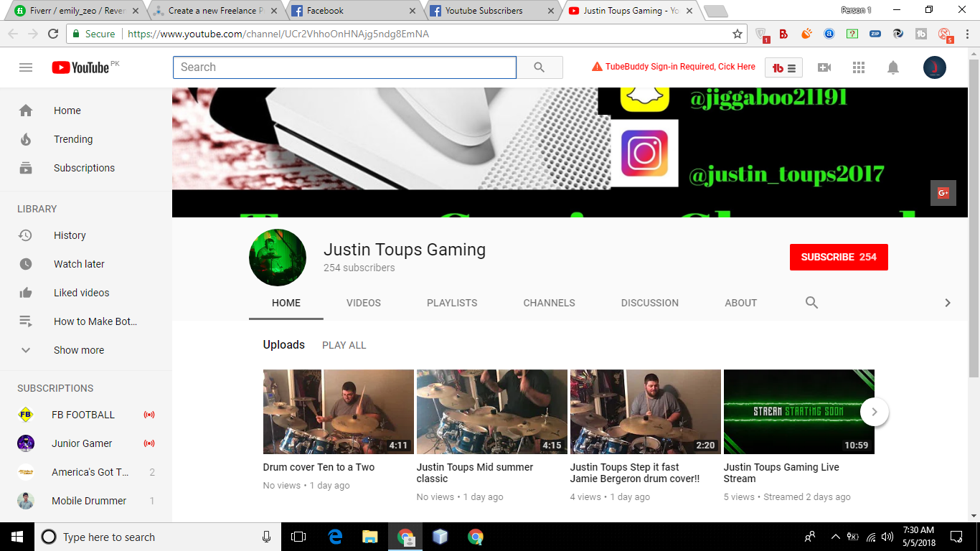Image resolution: width=980 pixels, height=551 pixels.
Task: Click the search magnifier button
Action: click(x=540, y=67)
